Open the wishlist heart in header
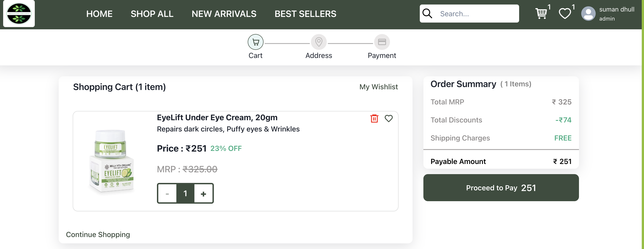Viewport: 644px width, 249px height. pyautogui.click(x=565, y=14)
